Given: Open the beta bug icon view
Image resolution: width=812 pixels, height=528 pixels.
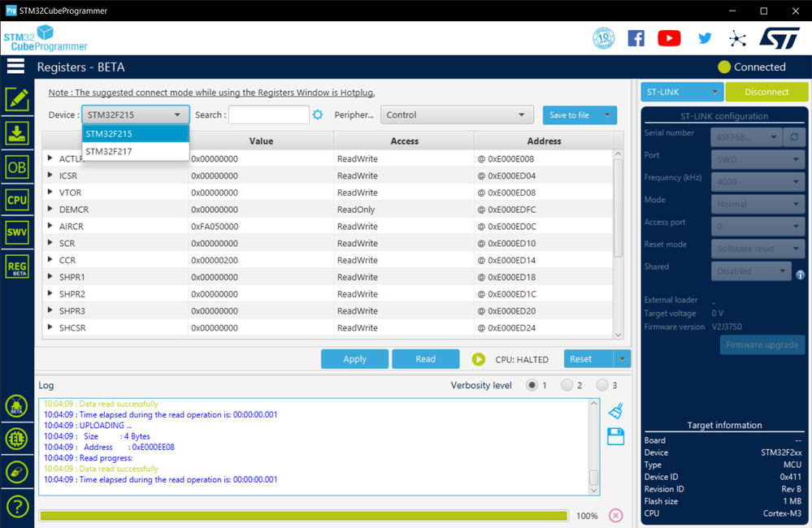Looking at the screenshot, I should pos(16,406).
